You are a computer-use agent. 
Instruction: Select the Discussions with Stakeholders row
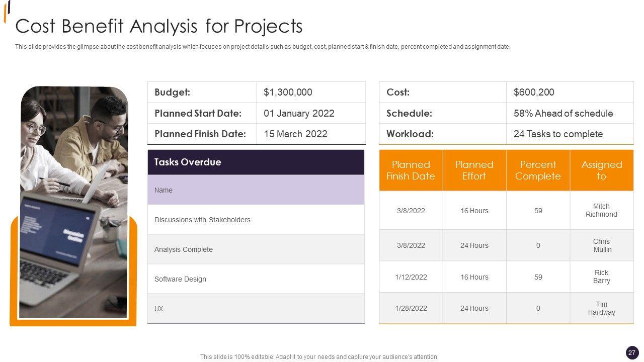coord(256,220)
